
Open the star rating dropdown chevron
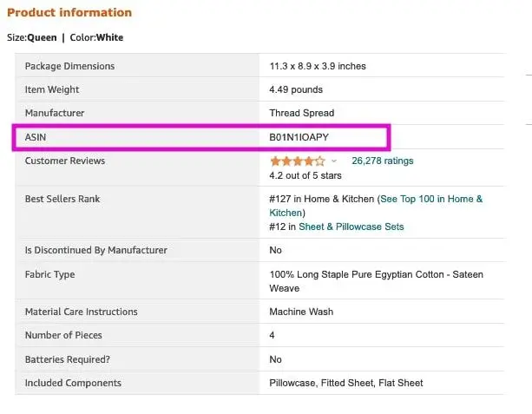tap(334, 161)
